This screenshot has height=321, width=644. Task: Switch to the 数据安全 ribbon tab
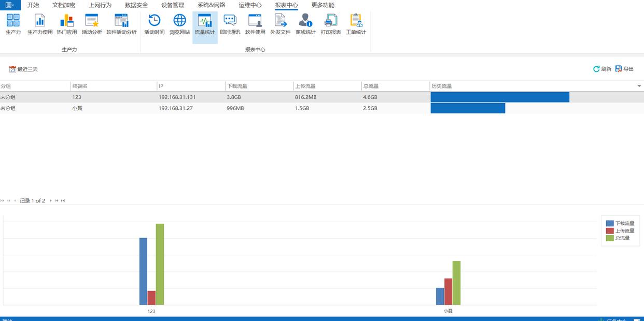tap(136, 5)
